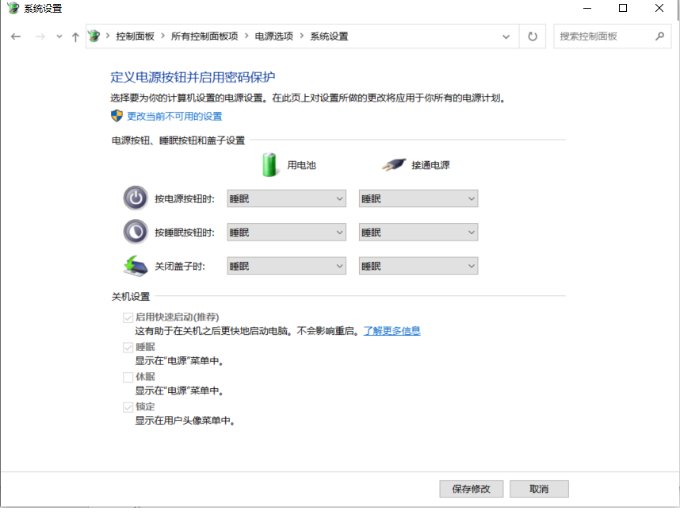Click the search magnifier icon

[x=660, y=36]
